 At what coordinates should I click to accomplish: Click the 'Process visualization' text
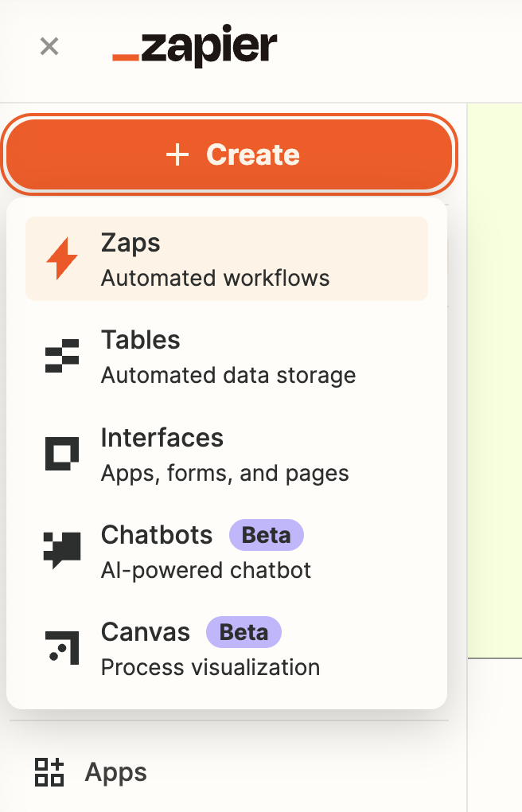point(210,668)
